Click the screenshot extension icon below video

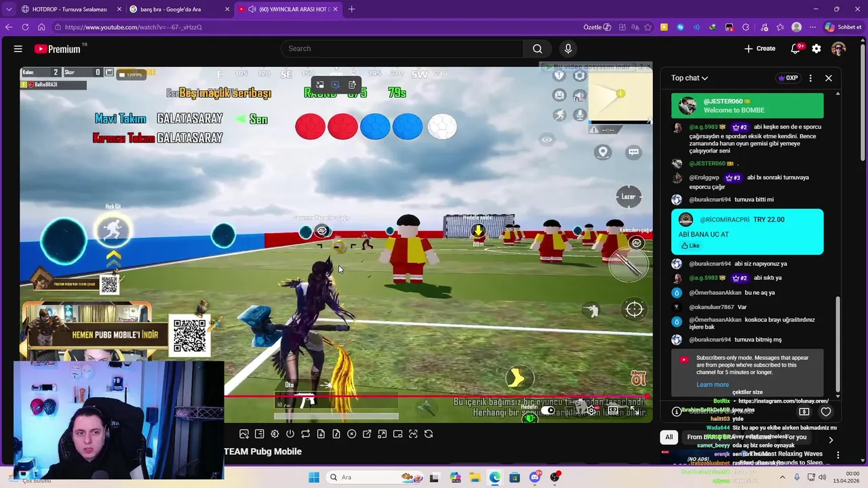(x=244, y=434)
